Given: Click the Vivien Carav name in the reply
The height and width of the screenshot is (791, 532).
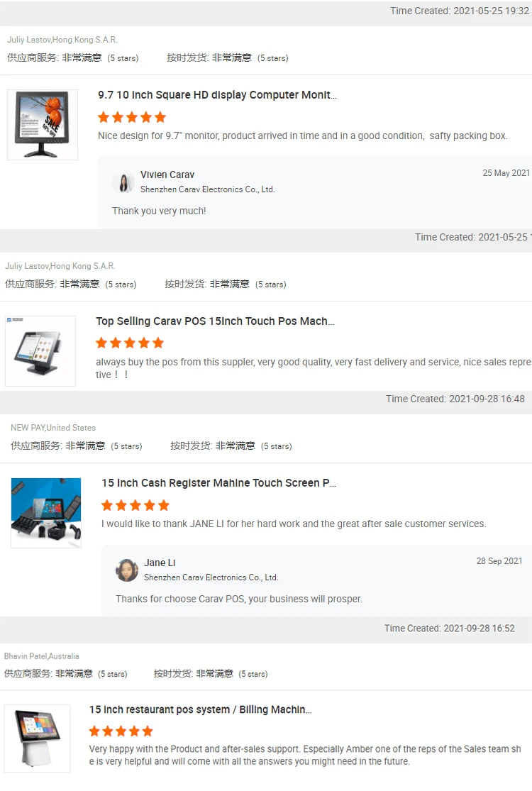Looking at the screenshot, I should 167,175.
